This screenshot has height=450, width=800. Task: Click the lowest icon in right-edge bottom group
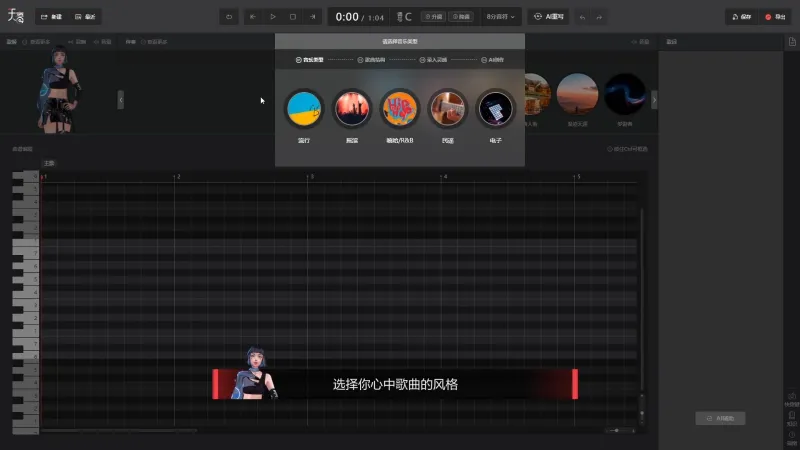pos(791,437)
